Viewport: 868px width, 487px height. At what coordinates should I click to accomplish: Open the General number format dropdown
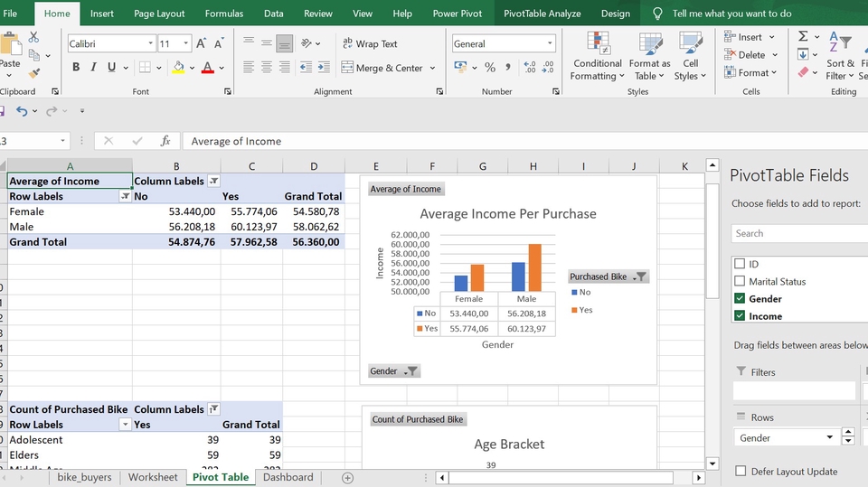point(550,43)
